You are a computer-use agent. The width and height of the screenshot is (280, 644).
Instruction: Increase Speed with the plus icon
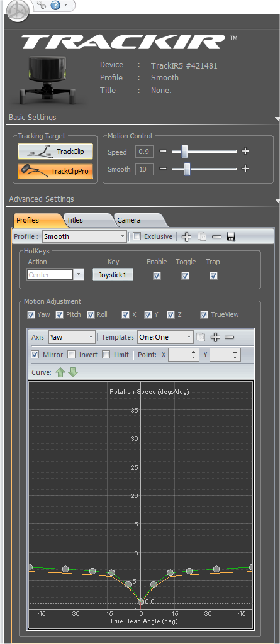tap(245, 152)
